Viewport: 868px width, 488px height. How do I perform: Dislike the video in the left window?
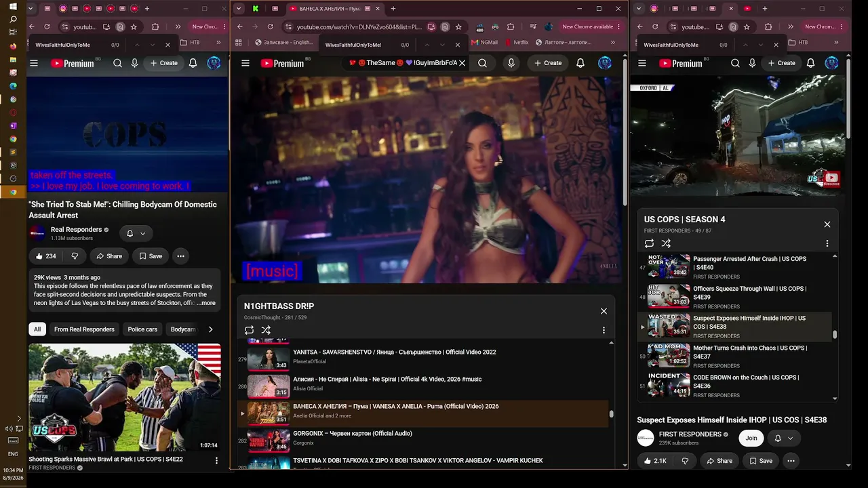pyautogui.click(x=75, y=256)
